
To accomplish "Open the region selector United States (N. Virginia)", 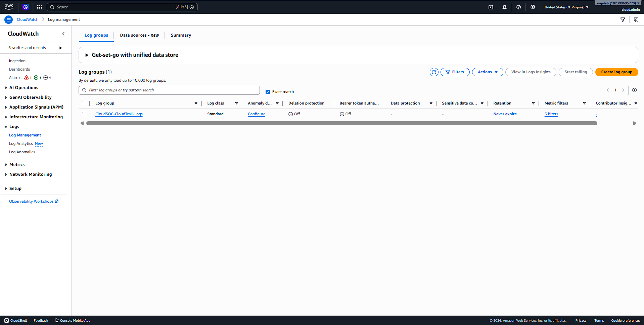I will 566,7.
